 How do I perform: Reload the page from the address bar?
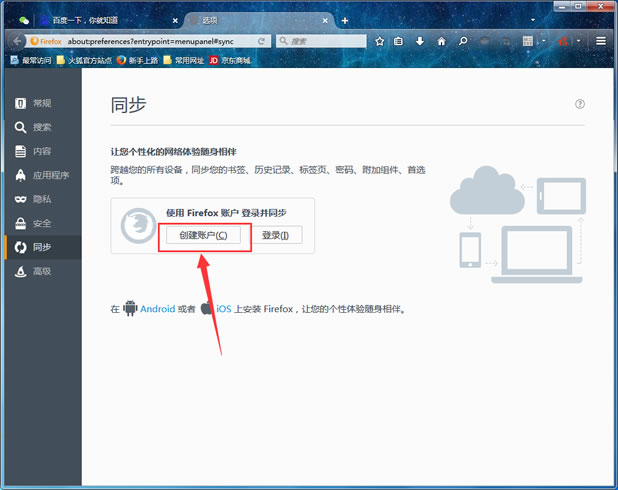point(262,41)
